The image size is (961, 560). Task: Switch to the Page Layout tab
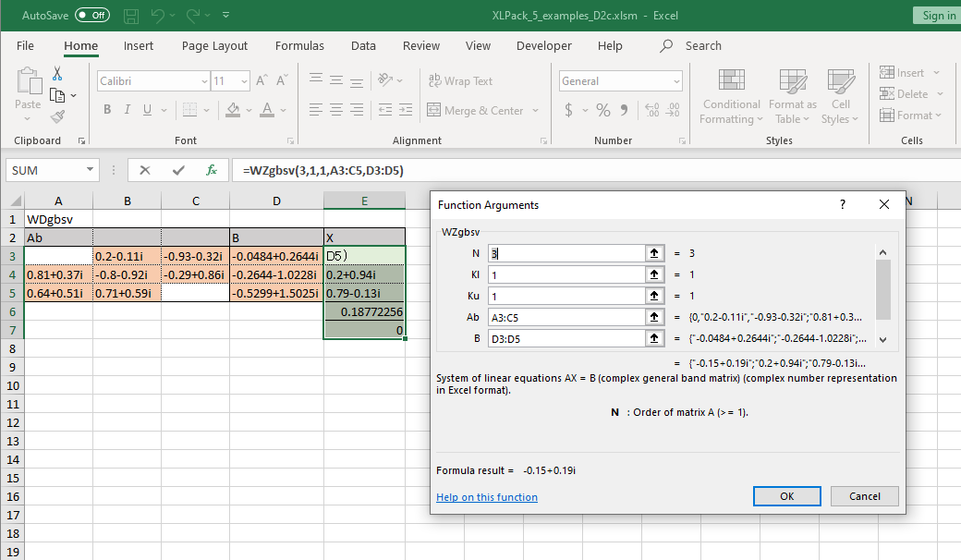pyautogui.click(x=214, y=45)
